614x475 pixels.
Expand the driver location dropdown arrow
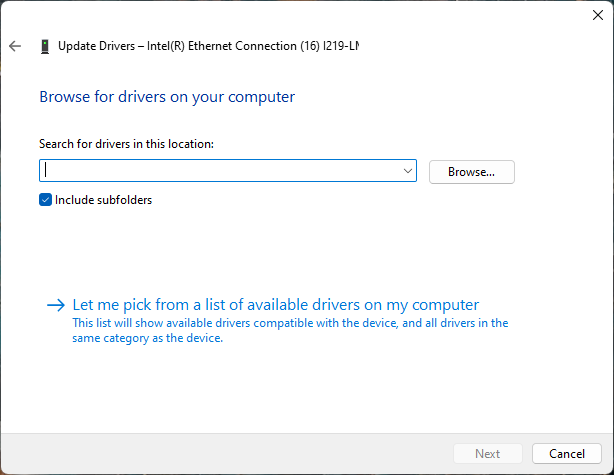click(408, 171)
